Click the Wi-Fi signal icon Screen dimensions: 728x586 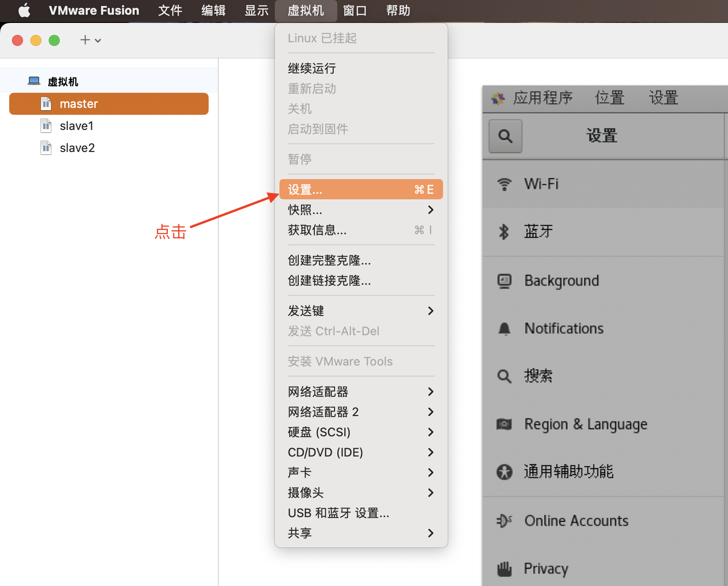click(505, 184)
